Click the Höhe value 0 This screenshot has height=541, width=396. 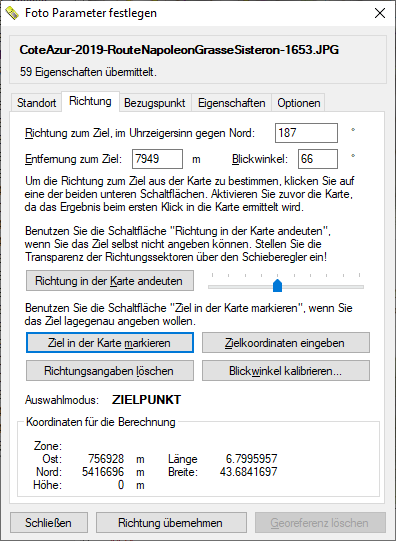[121, 485]
